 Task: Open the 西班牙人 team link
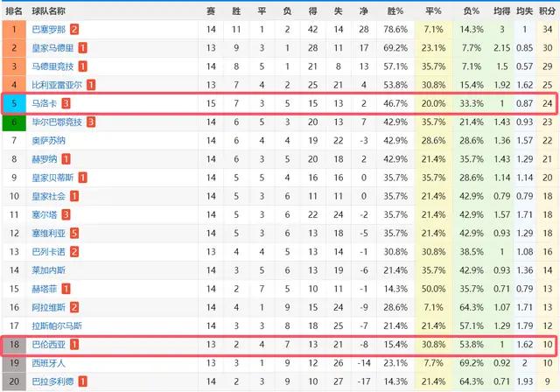click(x=49, y=363)
